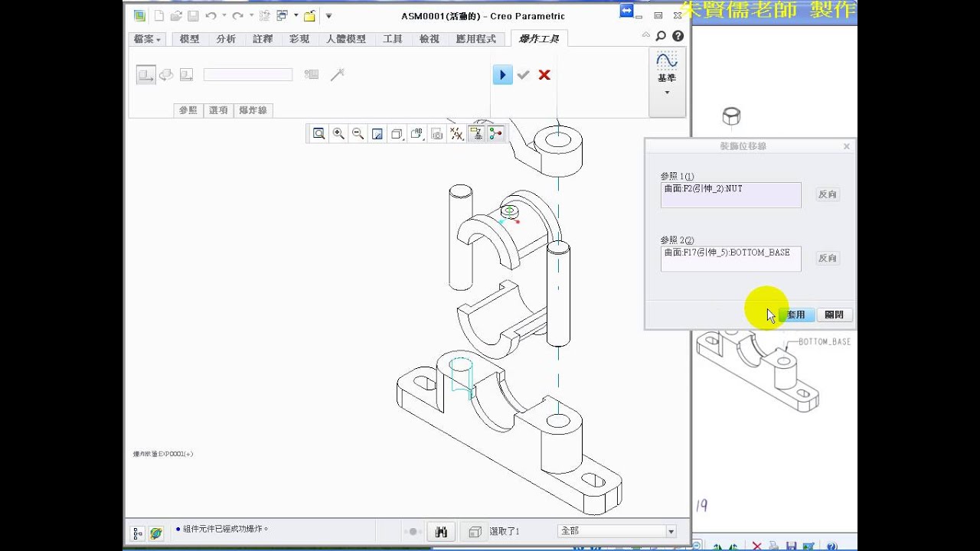Click the reference 2 BOTTOM_BASE field
This screenshot has height=551, width=980.
pyautogui.click(x=731, y=258)
